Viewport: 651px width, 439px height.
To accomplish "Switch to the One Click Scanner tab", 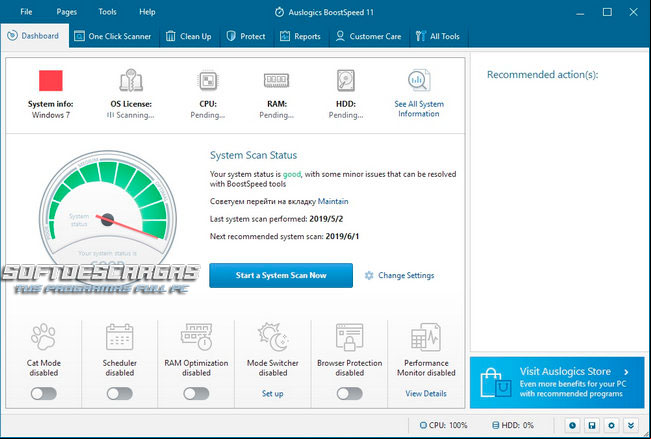I will tap(113, 37).
